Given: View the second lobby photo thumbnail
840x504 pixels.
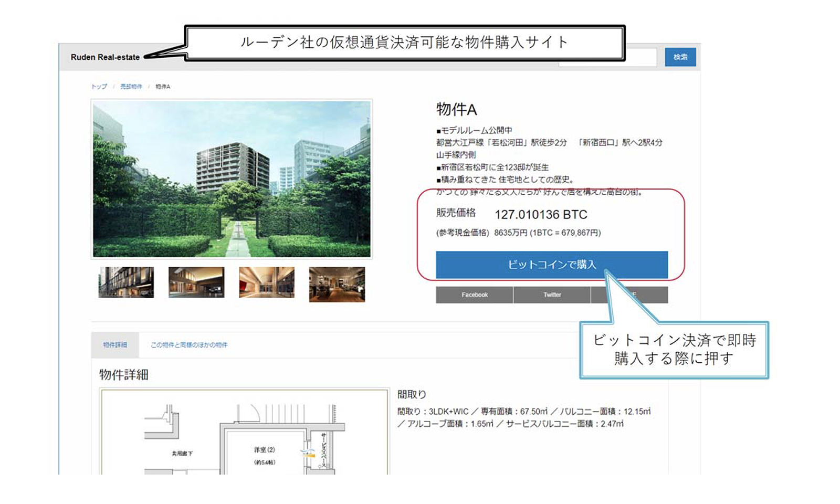Looking at the screenshot, I should [196, 282].
